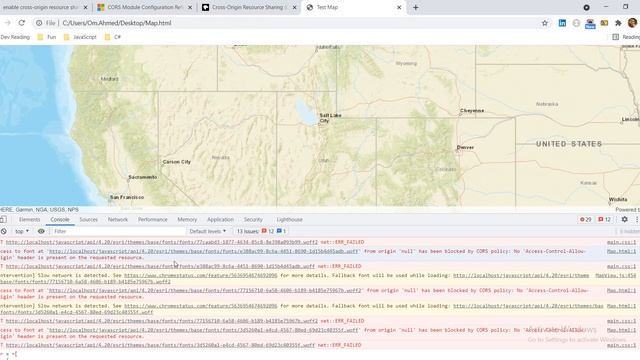This screenshot has height=360, width=640.
Task: Select the DevTools Console tab
Action: coord(60,220)
